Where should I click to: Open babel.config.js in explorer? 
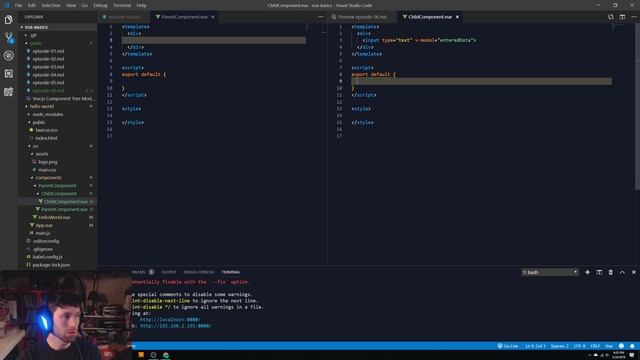[x=47, y=257]
